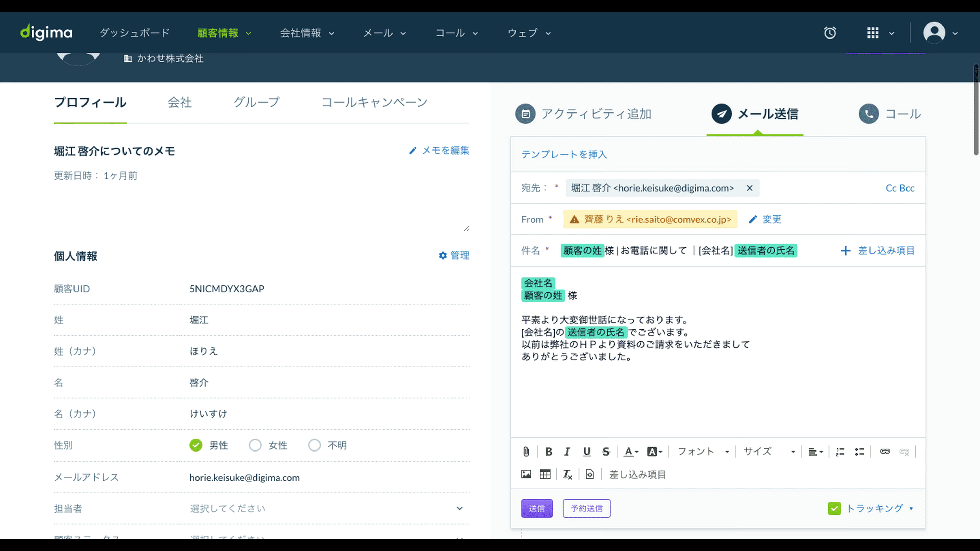Click the page vertical scrollbar
This screenshot has height=551, width=980.
coord(976,109)
